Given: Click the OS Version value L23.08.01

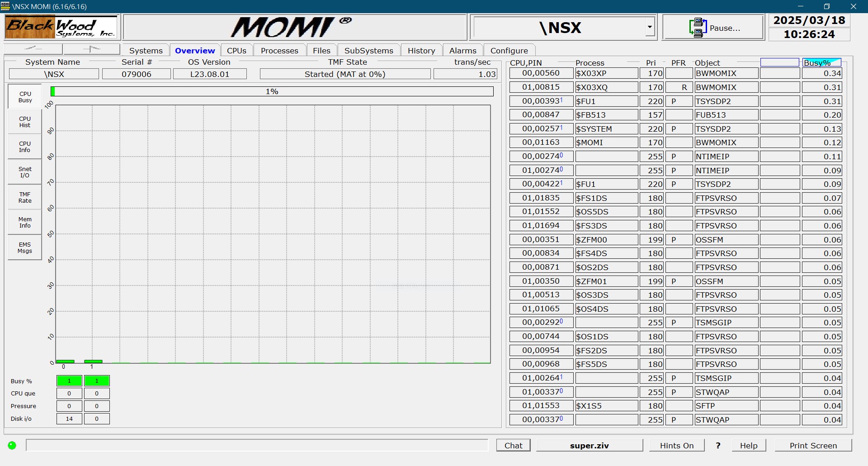Looking at the screenshot, I should 210,74.
